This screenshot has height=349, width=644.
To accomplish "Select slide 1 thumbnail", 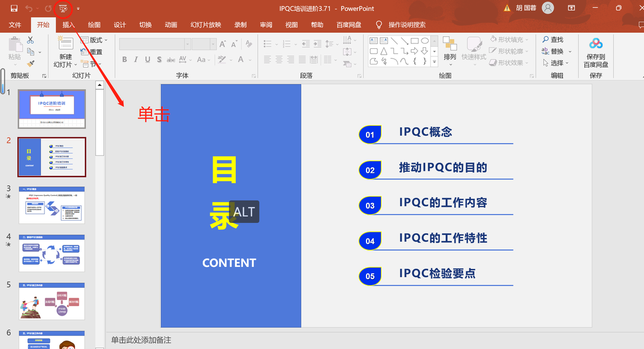I will pyautogui.click(x=52, y=109).
